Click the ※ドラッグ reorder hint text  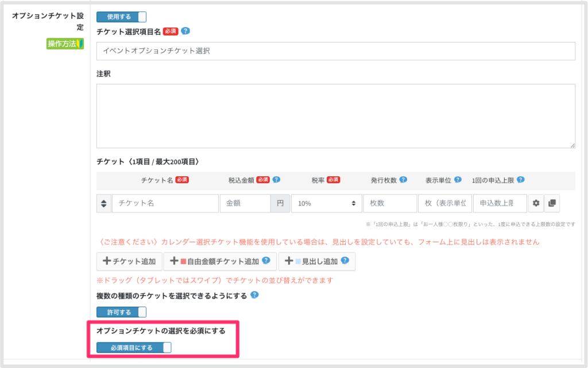pos(215,280)
